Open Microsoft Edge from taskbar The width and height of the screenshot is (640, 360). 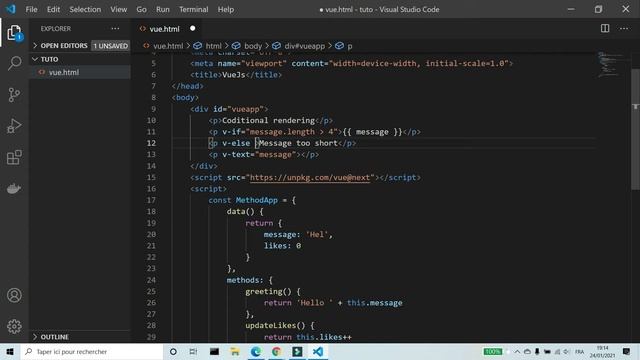[x=256, y=351]
